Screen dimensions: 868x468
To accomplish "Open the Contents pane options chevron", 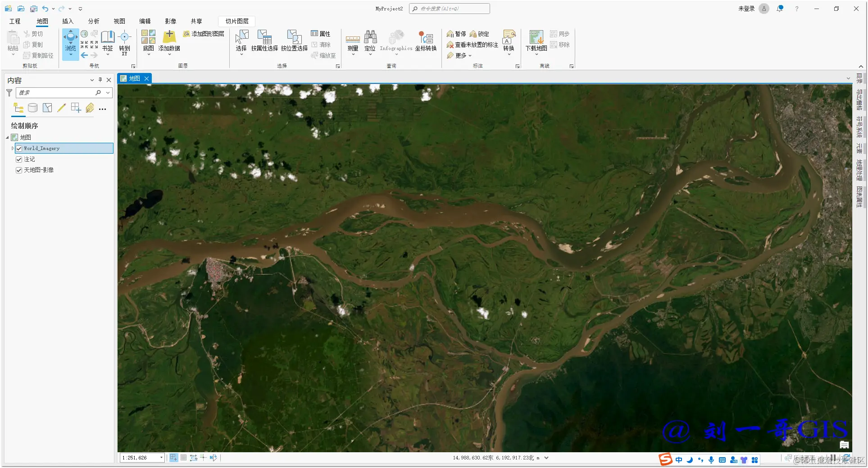I will (92, 80).
